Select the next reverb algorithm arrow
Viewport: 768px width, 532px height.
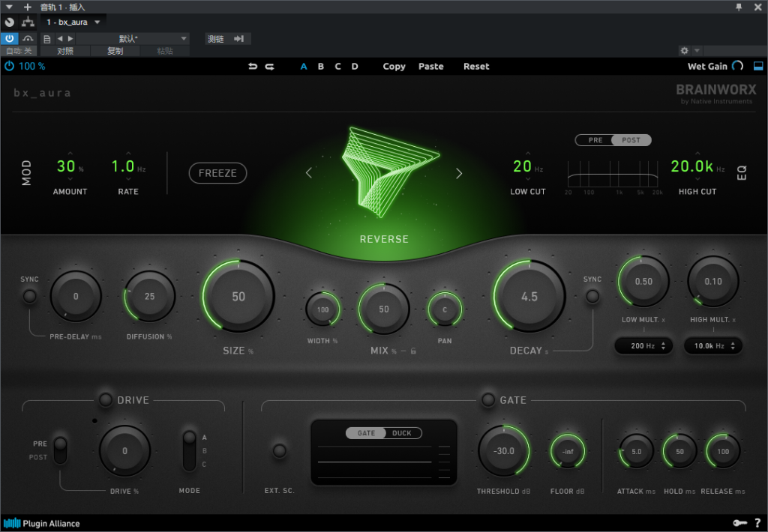point(459,173)
